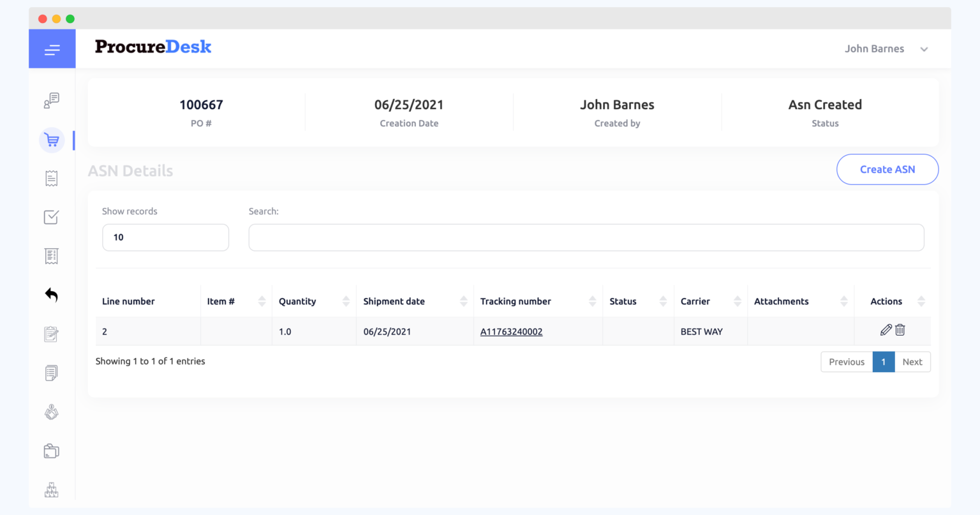Click inside the Search input field
Image resolution: width=980 pixels, height=515 pixels.
[x=586, y=237]
